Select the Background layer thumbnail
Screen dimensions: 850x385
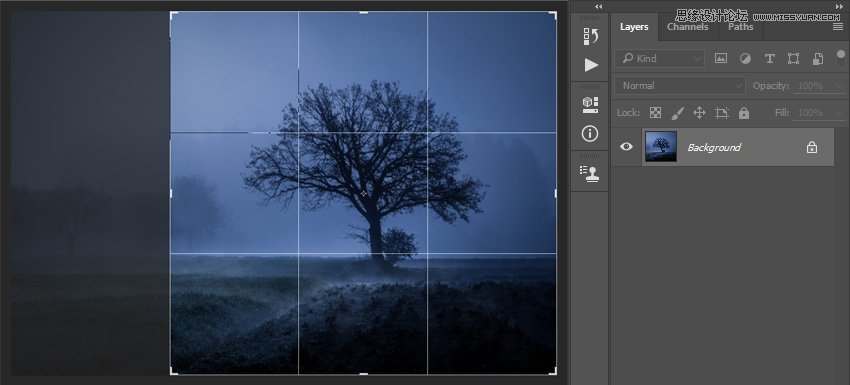pos(661,146)
